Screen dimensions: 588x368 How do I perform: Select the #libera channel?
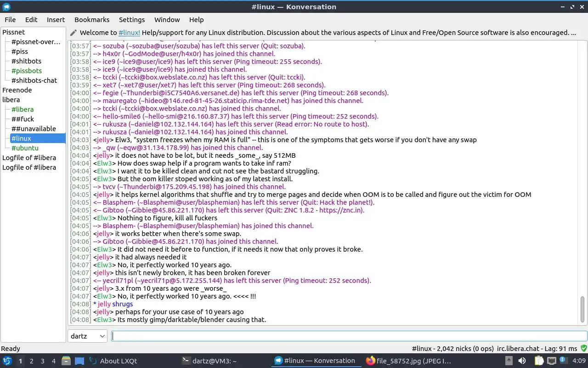pos(23,109)
